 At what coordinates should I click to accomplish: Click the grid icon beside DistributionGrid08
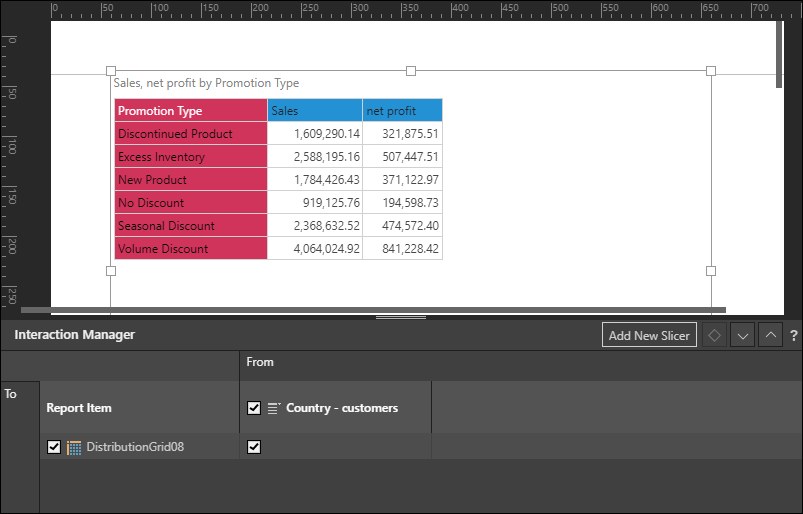[x=74, y=448]
